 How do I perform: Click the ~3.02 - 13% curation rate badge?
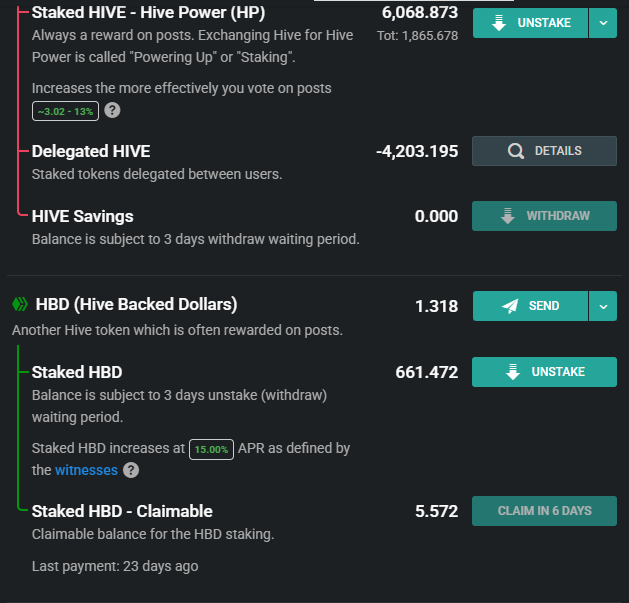pyautogui.click(x=65, y=111)
